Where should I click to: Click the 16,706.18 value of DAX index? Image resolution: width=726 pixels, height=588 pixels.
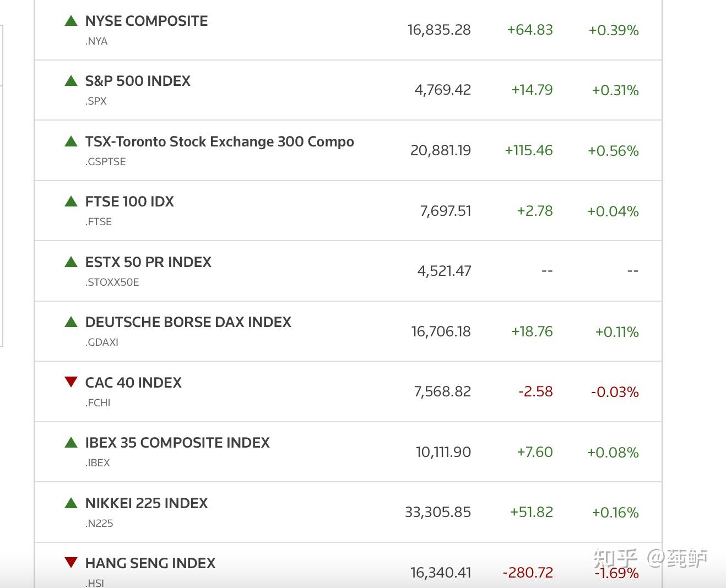(441, 331)
